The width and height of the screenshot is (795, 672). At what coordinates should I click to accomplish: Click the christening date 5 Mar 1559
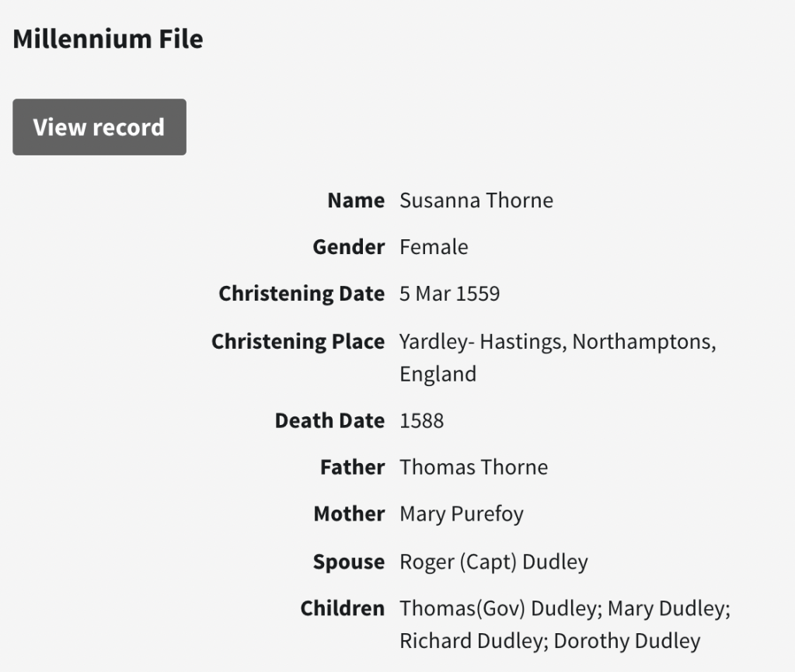click(x=449, y=294)
